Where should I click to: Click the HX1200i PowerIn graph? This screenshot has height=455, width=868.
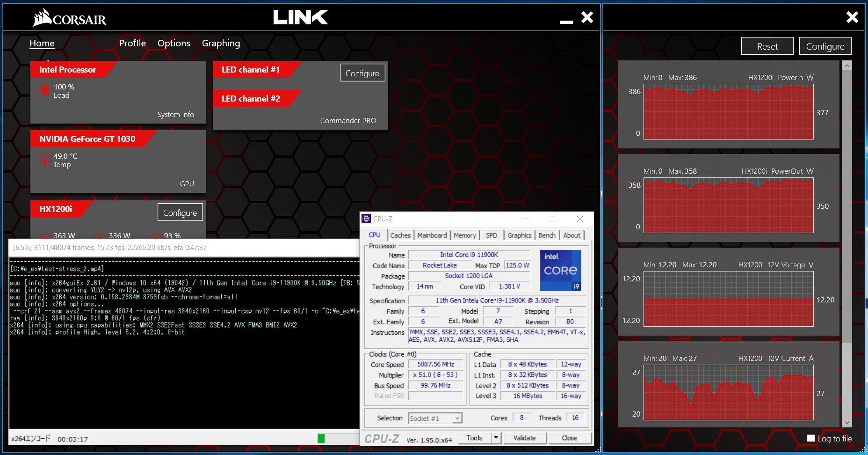(729, 112)
